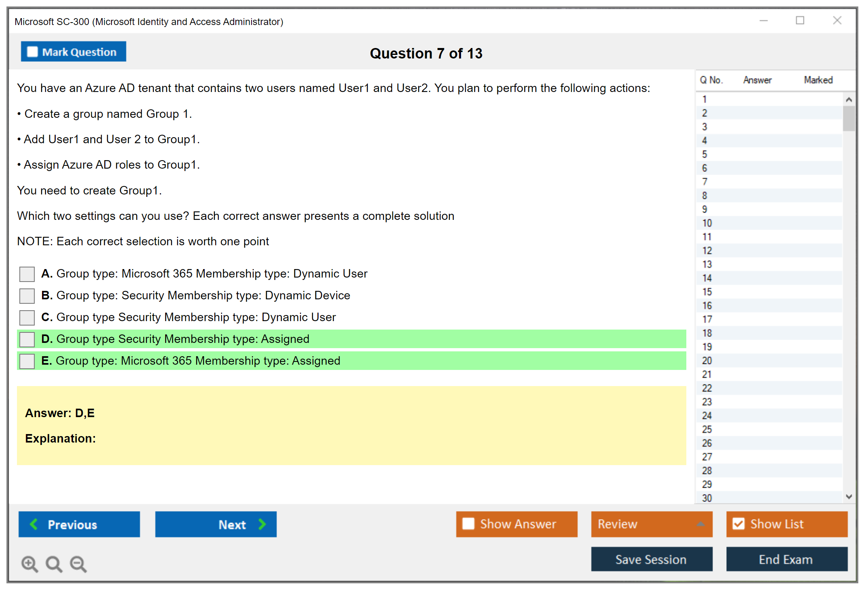Click the zoom in magnifier icon
This screenshot has width=868, height=593.
[x=29, y=564]
